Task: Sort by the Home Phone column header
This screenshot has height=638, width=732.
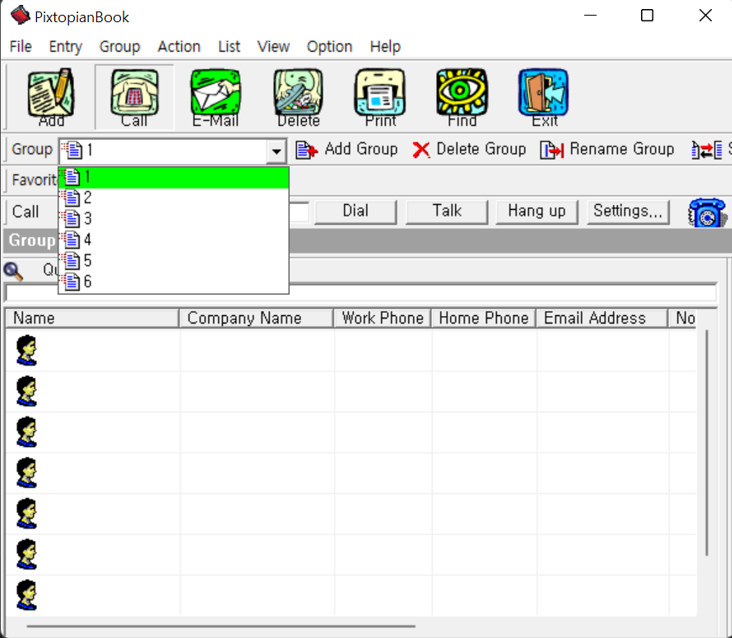Action: click(483, 318)
